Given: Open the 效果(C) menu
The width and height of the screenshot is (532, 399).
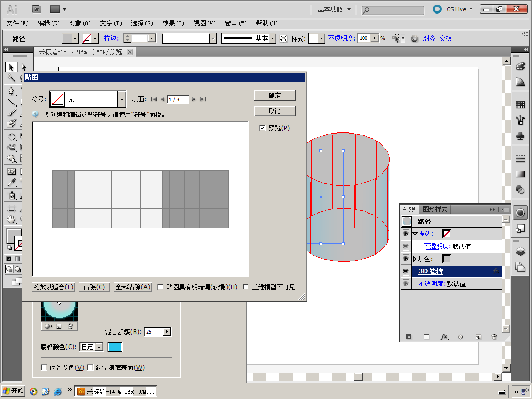Looking at the screenshot, I should (x=173, y=23).
